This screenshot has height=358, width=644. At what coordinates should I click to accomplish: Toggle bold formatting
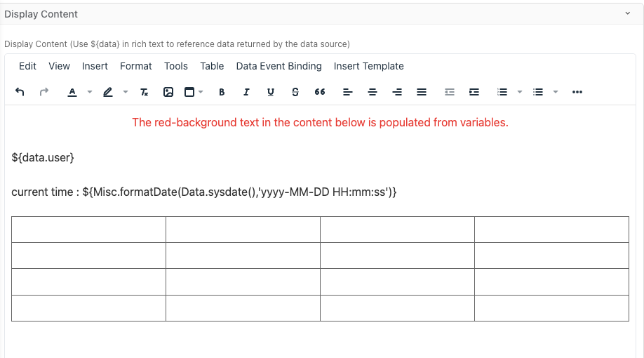coord(222,92)
